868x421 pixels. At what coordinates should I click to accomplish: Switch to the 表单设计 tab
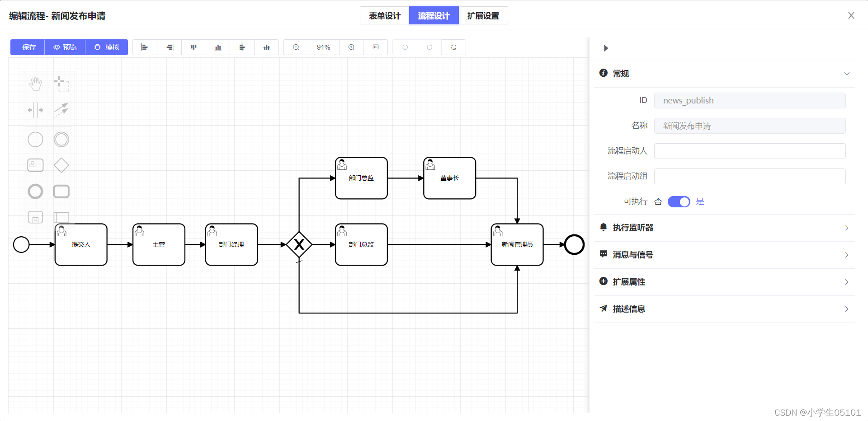click(x=384, y=15)
